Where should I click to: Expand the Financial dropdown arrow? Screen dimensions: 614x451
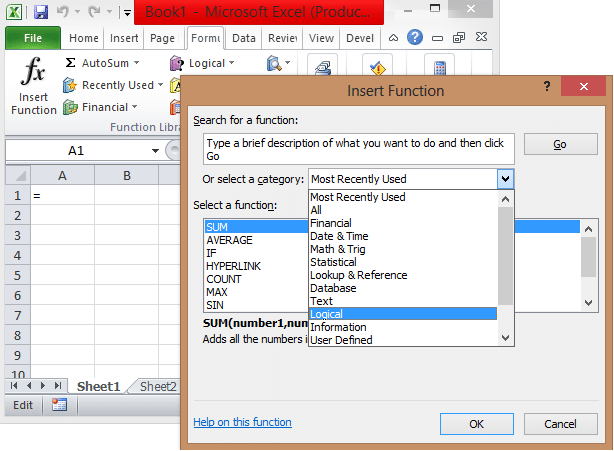[134, 106]
